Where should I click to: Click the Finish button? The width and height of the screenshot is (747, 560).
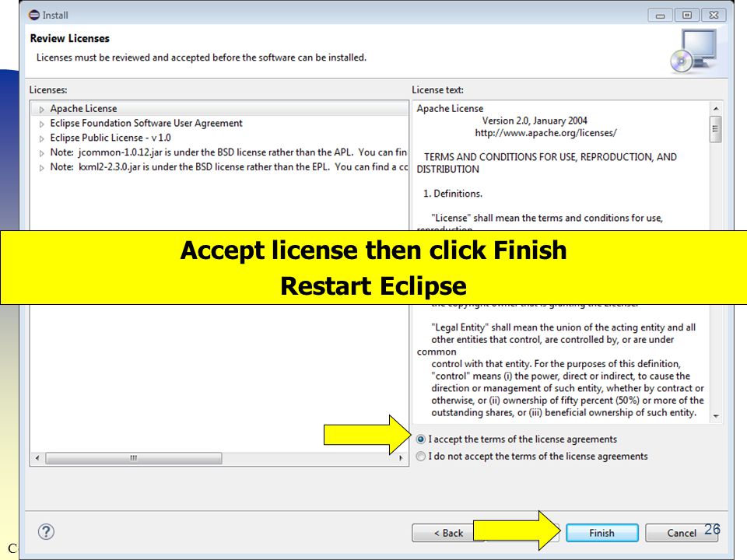point(602,533)
